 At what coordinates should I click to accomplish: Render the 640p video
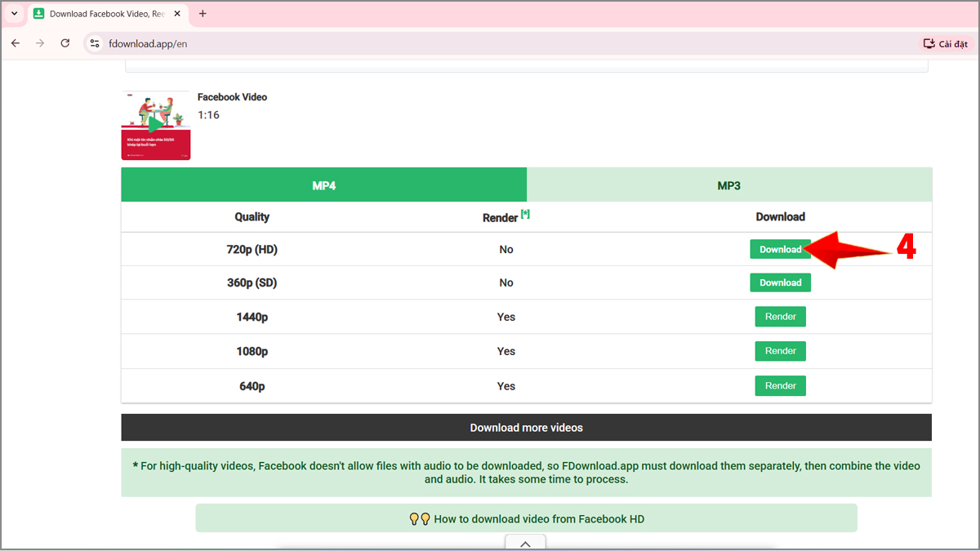point(781,385)
